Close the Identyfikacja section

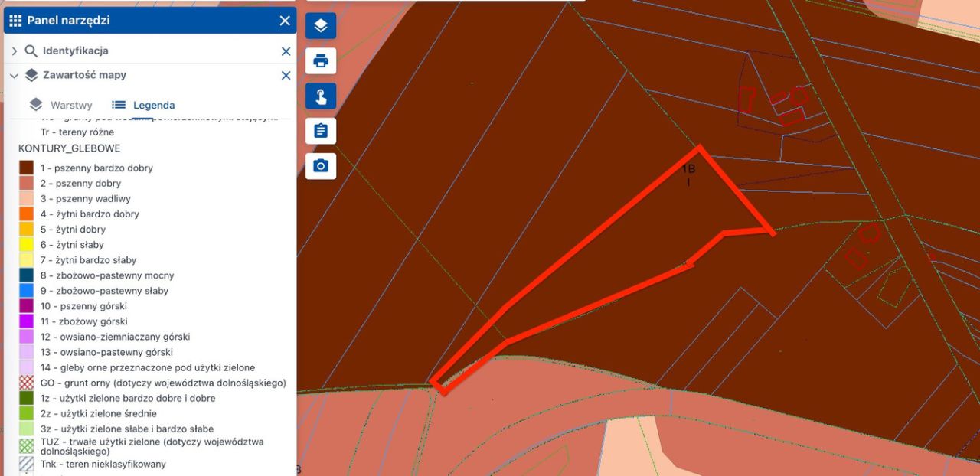[x=286, y=51]
